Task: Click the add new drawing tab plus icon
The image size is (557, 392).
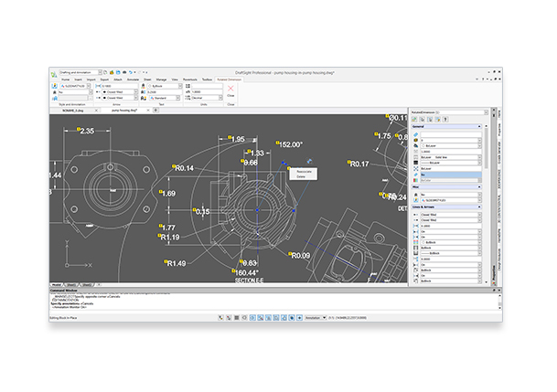Action: [155, 111]
